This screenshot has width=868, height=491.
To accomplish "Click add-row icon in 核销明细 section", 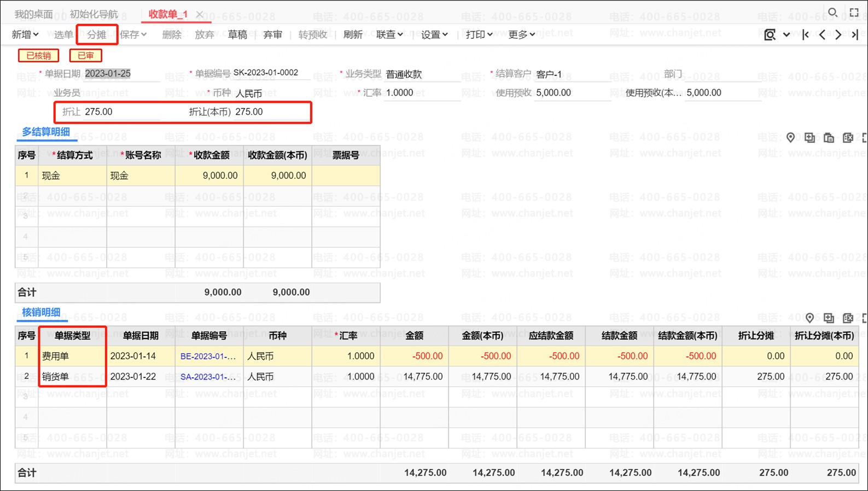I will [x=829, y=318].
